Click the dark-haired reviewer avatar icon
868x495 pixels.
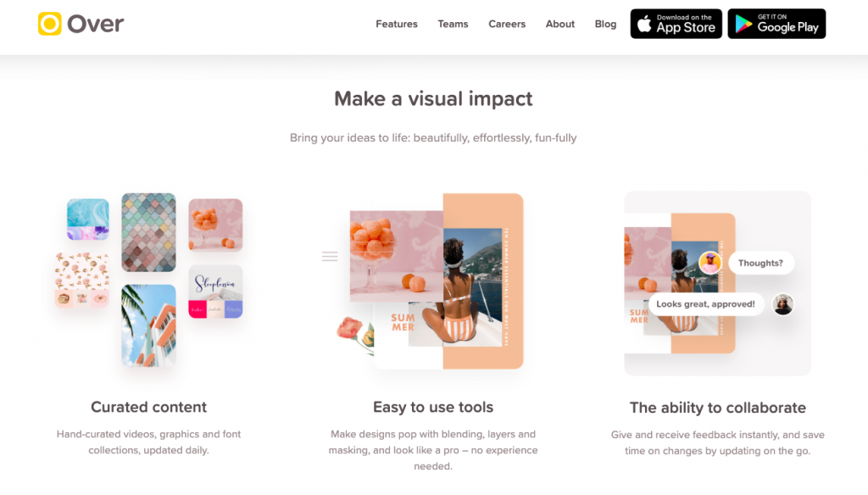(782, 304)
